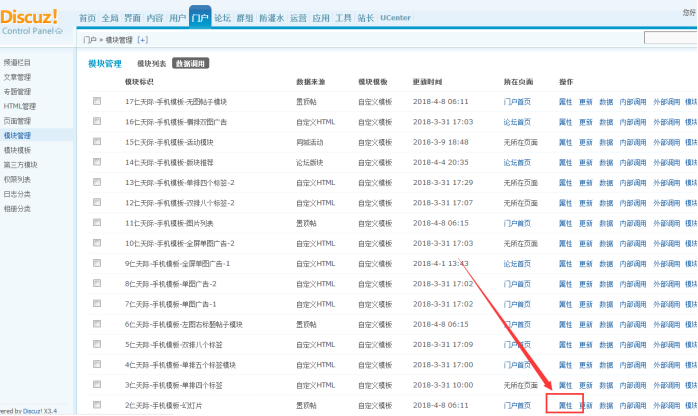Open 门户首页 page link in module 17 row
The height and width of the screenshot is (416, 698).
tap(517, 102)
